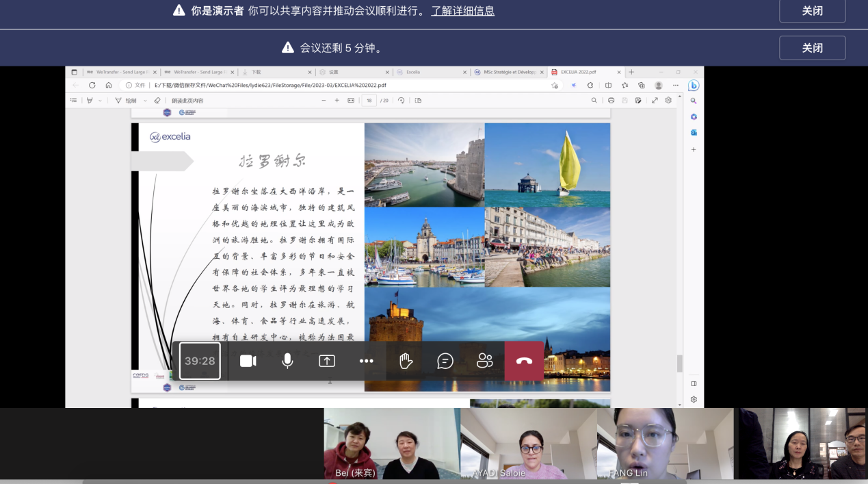The width and height of the screenshot is (868, 484).
Task: Print the PDF document
Action: pyautogui.click(x=611, y=101)
